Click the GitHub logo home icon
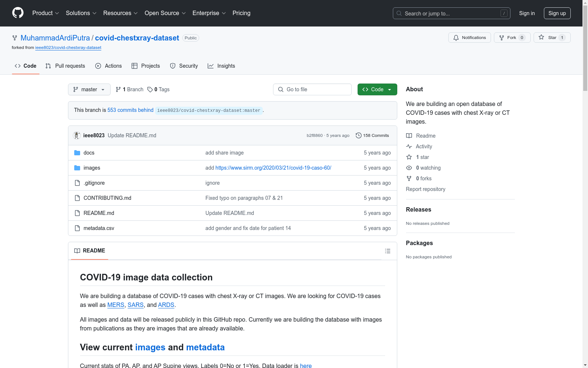This screenshot has height=368, width=588. (x=18, y=13)
